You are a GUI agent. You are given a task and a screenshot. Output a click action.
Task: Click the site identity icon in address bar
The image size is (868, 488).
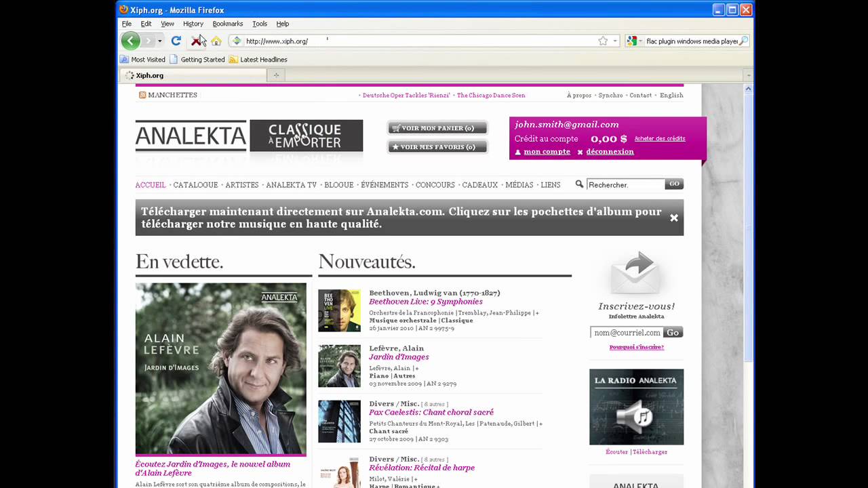click(237, 41)
